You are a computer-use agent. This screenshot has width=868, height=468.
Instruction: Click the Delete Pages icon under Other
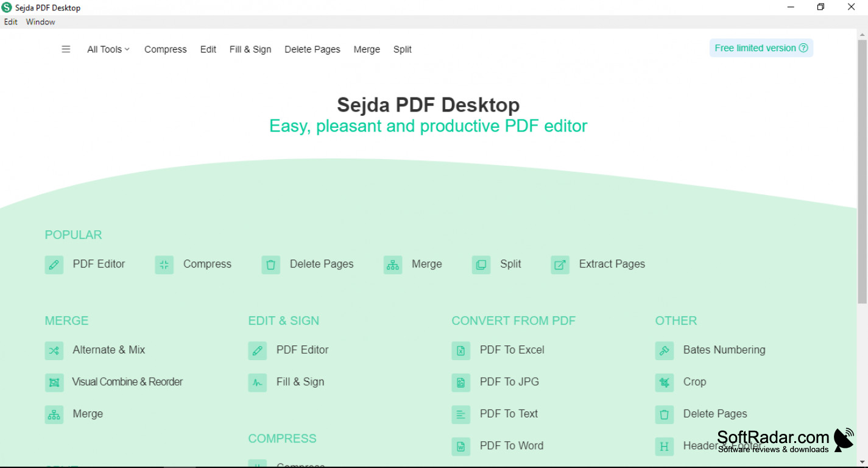point(665,414)
